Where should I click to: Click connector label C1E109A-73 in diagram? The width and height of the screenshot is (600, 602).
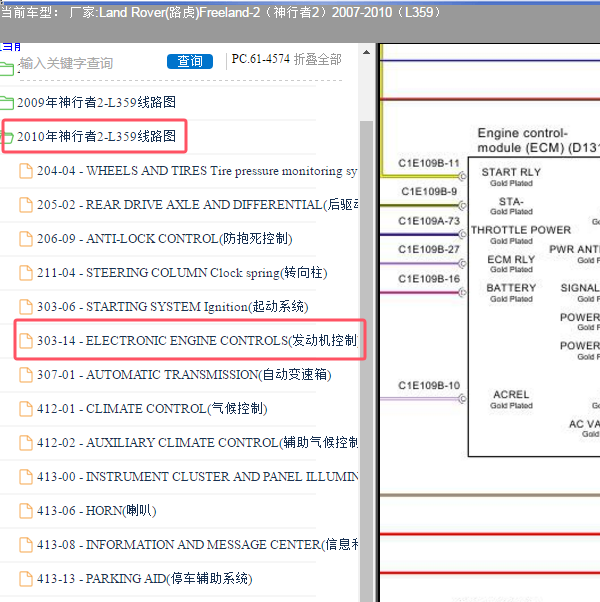click(x=429, y=221)
